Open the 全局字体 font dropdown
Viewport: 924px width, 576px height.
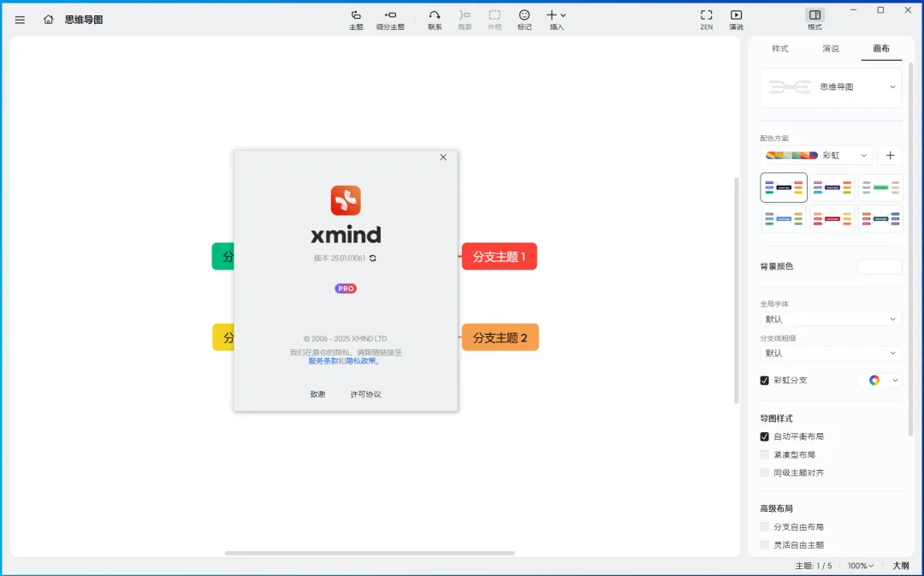click(831, 319)
